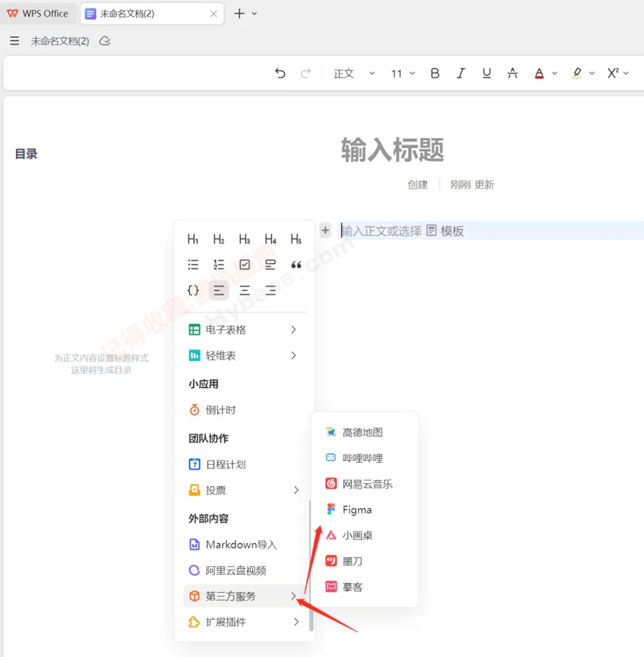
Task: Click the body text input line
Action: click(x=490, y=231)
